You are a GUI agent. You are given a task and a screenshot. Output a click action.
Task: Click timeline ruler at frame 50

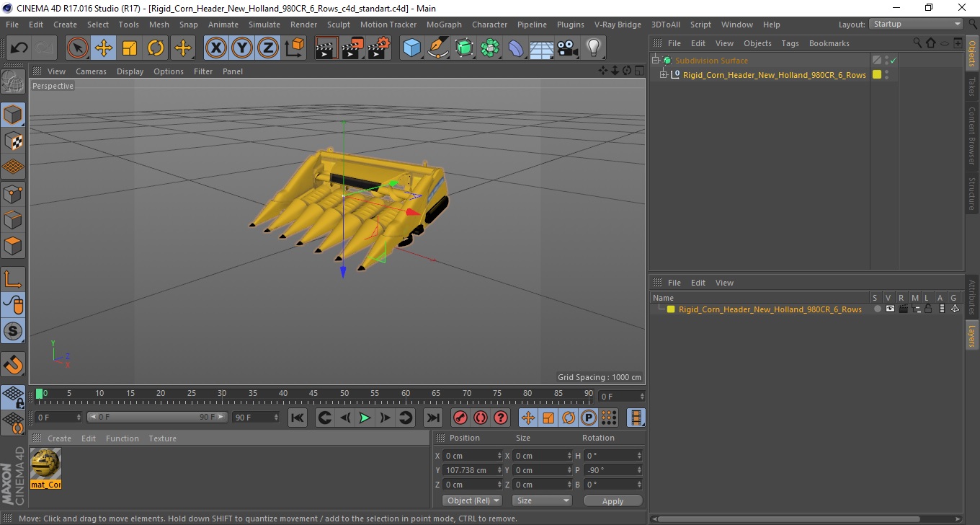[x=344, y=394]
